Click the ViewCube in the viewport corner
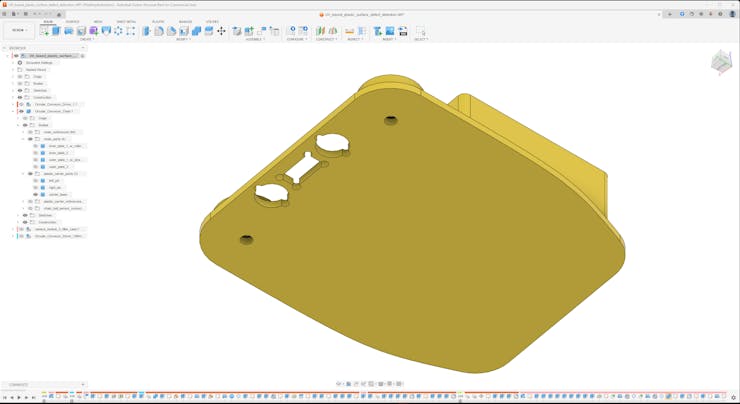 (x=720, y=62)
